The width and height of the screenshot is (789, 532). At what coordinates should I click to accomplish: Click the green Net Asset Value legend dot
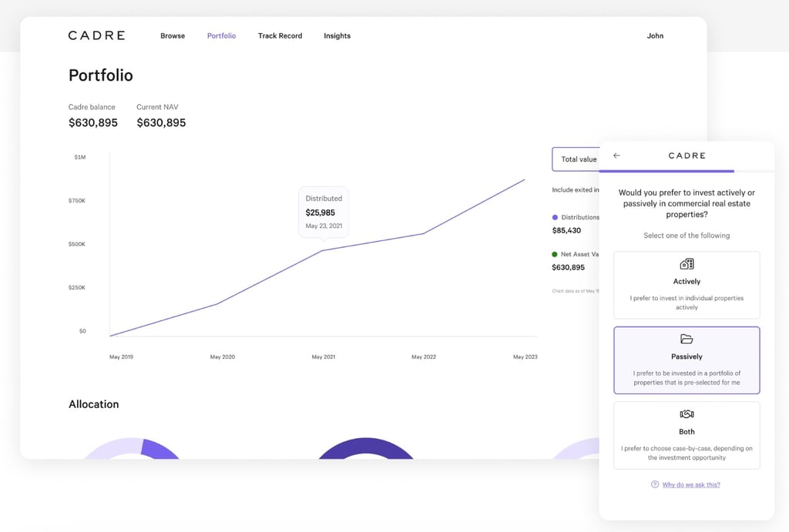tap(555, 254)
